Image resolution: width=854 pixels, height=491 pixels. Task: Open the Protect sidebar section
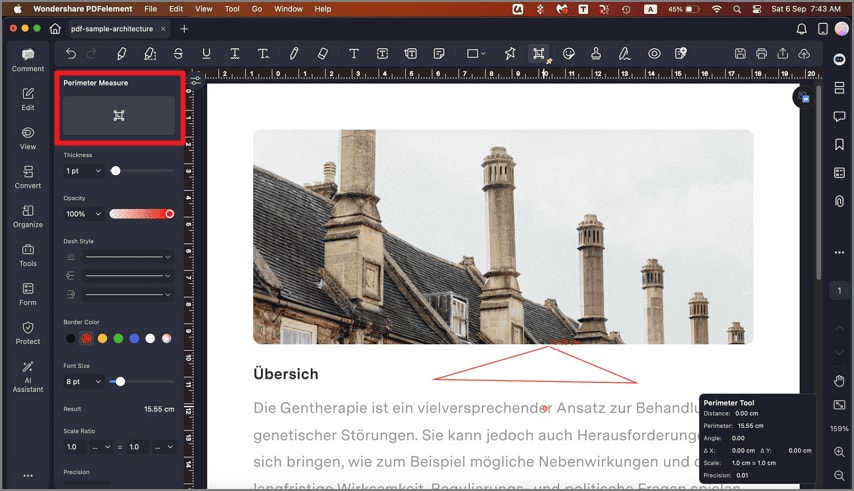tap(28, 333)
